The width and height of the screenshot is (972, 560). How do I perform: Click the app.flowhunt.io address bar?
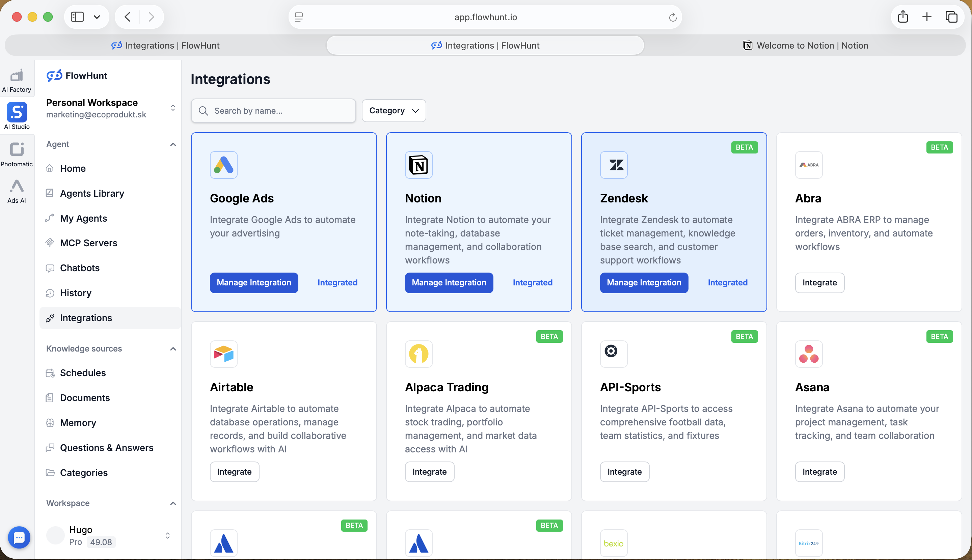485,17
